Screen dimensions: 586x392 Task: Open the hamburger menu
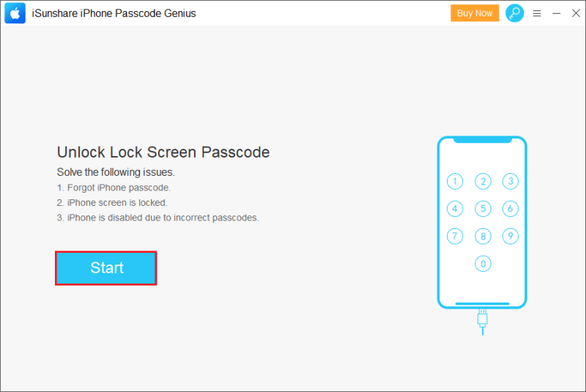[x=537, y=13]
